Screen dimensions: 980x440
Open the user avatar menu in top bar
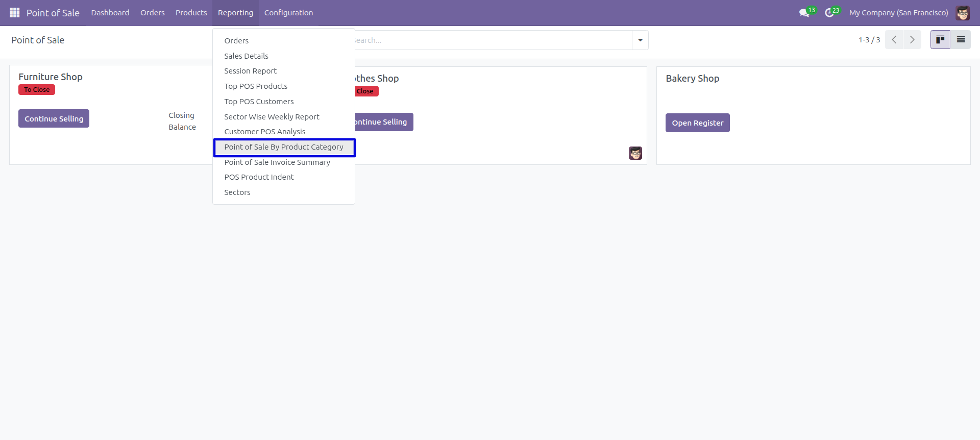(x=963, y=13)
